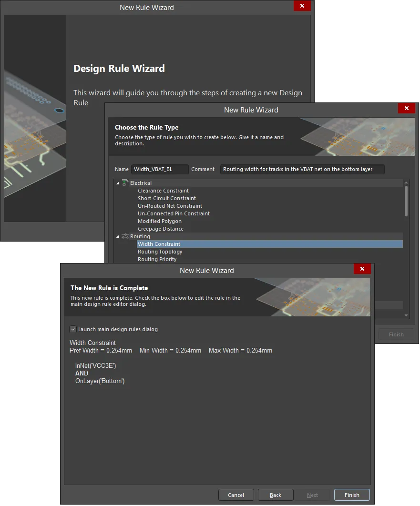This screenshot has width=420, height=506.
Task: Close the Choose the Rule Type window
Action: (x=407, y=108)
